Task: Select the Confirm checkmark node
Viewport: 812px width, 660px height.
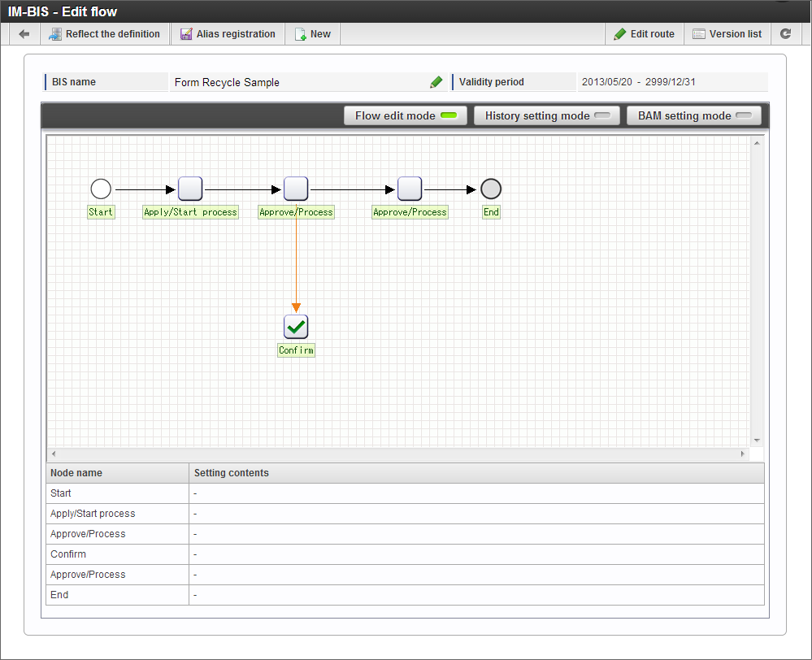Action: coord(296,327)
